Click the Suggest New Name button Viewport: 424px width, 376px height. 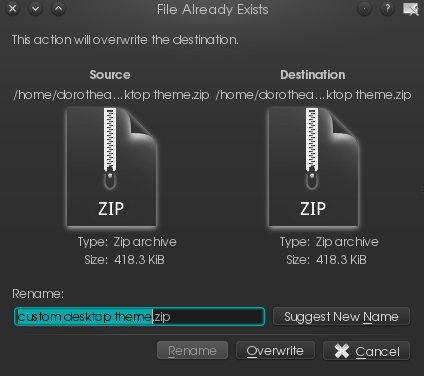pyautogui.click(x=341, y=316)
